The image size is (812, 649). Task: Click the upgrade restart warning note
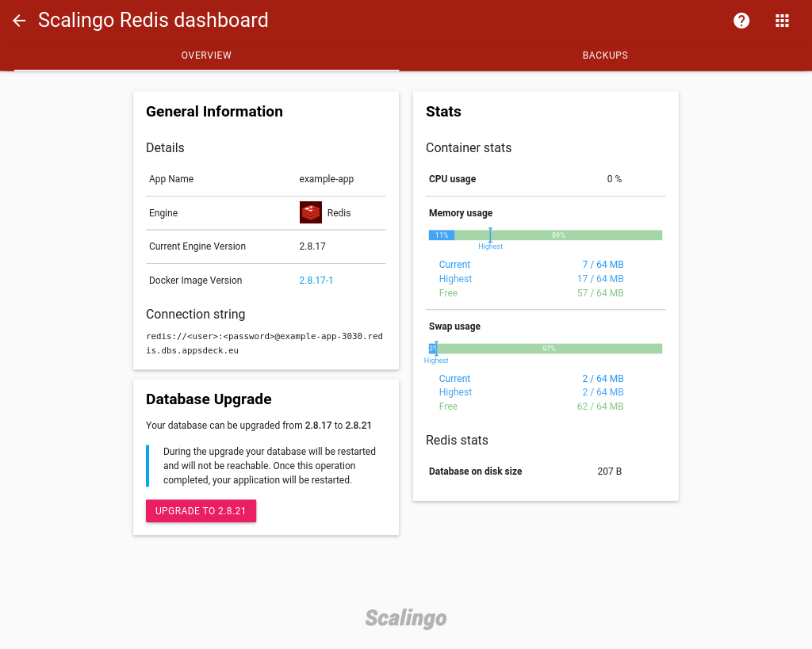266,466
